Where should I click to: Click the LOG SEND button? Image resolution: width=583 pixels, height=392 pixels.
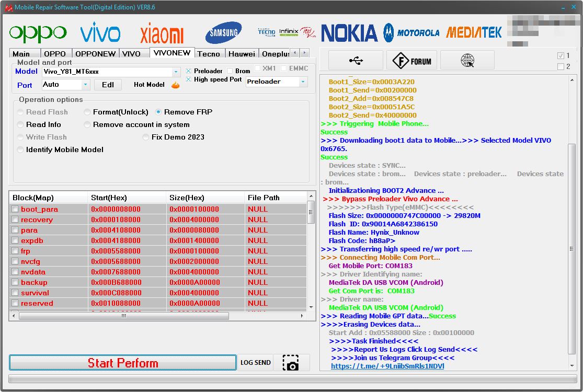pyautogui.click(x=256, y=363)
